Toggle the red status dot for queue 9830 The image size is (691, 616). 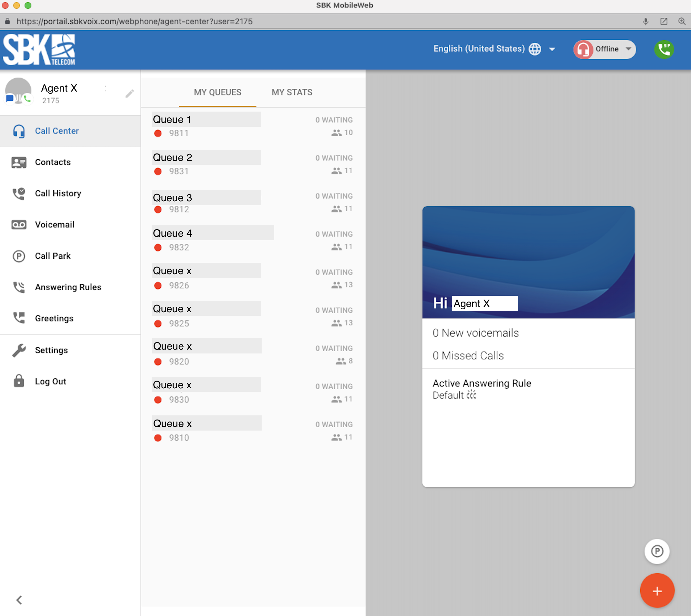158,400
